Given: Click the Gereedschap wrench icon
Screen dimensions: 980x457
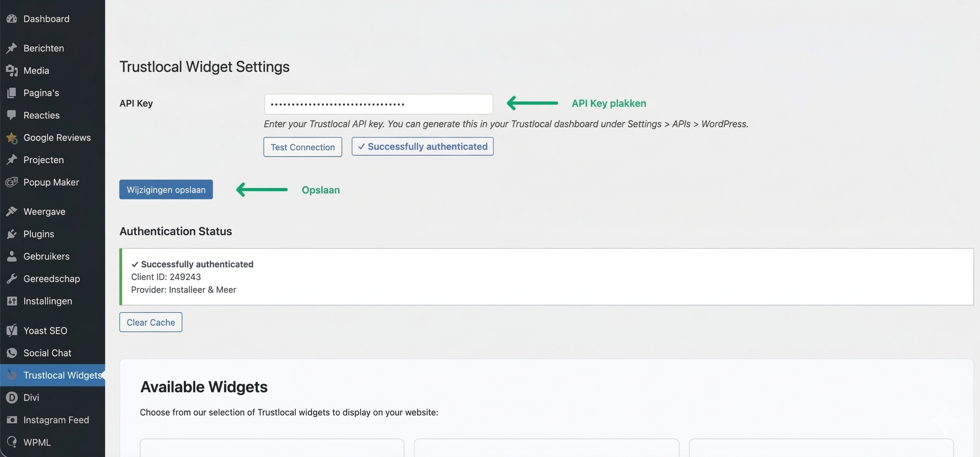Looking at the screenshot, I should tap(12, 279).
